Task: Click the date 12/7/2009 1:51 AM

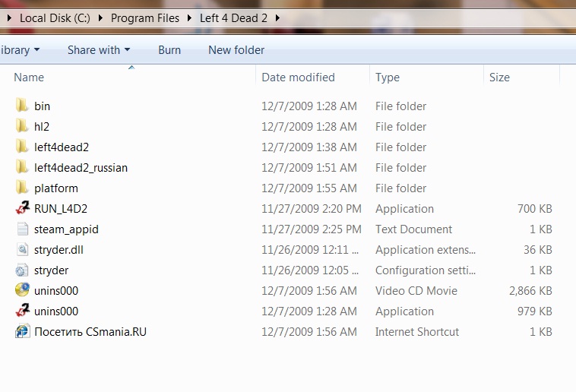Action: coord(309,168)
